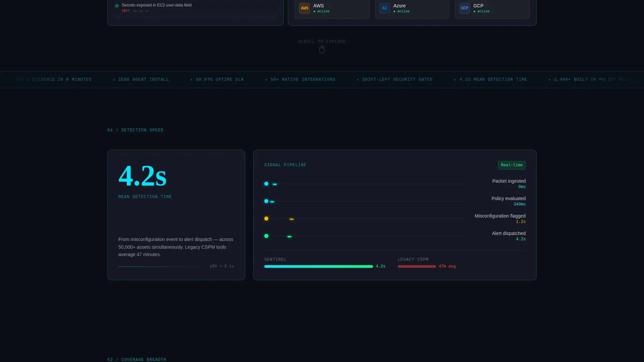Click the Real-time badge
The image size is (644, 362).
[512, 165]
